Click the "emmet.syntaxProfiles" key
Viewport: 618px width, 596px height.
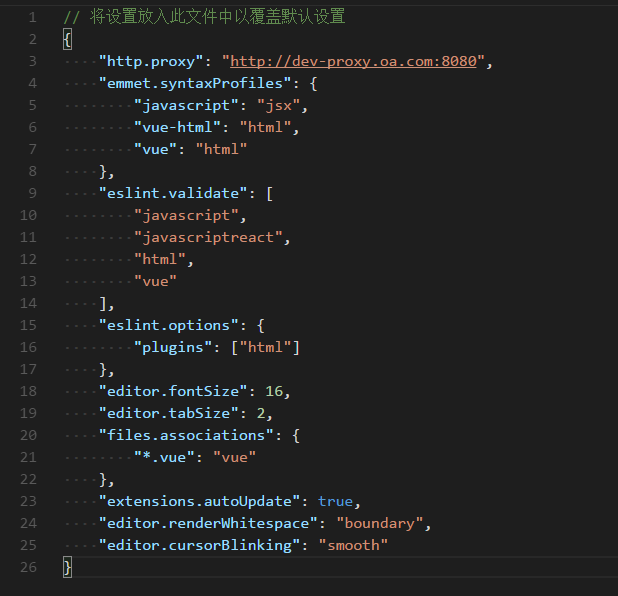click(x=195, y=84)
